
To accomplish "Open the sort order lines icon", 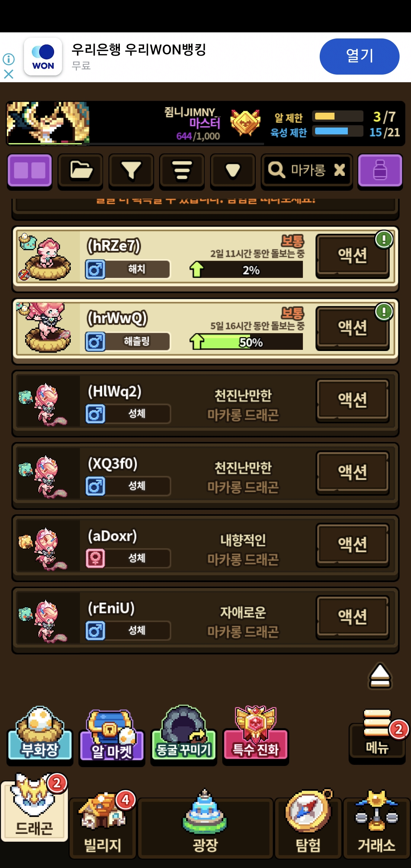I will [182, 171].
